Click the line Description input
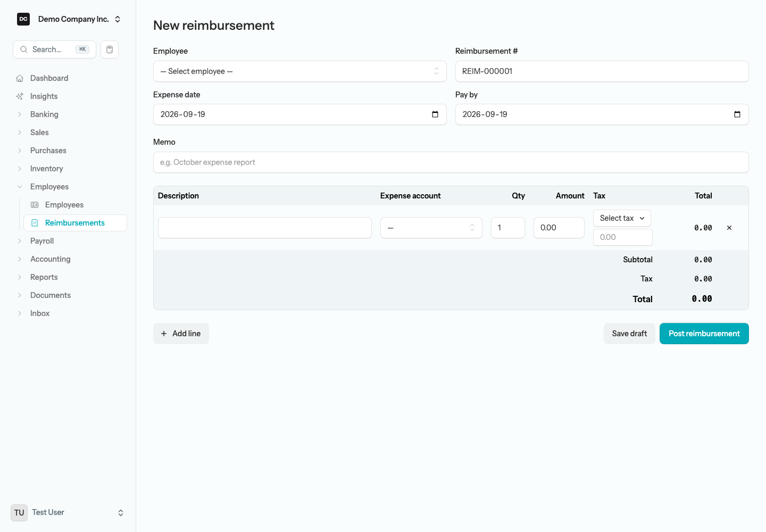Image resolution: width=766 pixels, height=532 pixels. click(265, 228)
